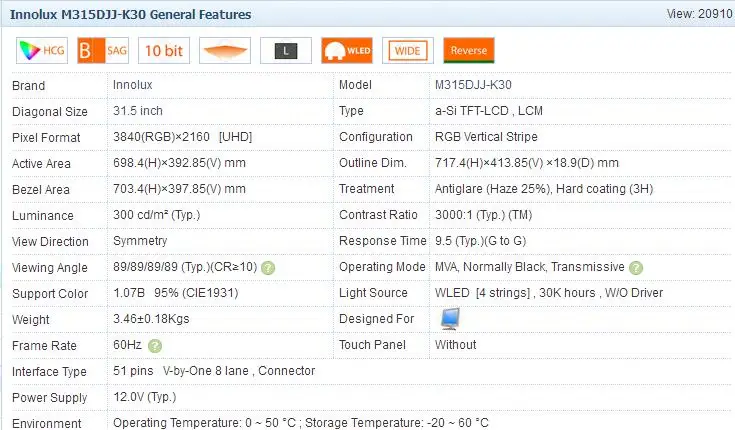Screen dimensions: 735x430
Task: Select the 12.0V (Typ.) power supply value
Action: (x=144, y=397)
